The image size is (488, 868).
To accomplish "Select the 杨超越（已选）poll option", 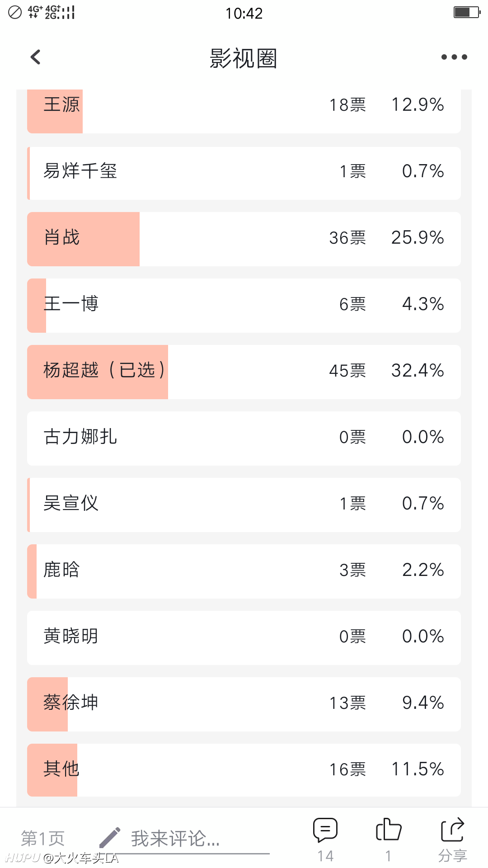I will 244,372.
